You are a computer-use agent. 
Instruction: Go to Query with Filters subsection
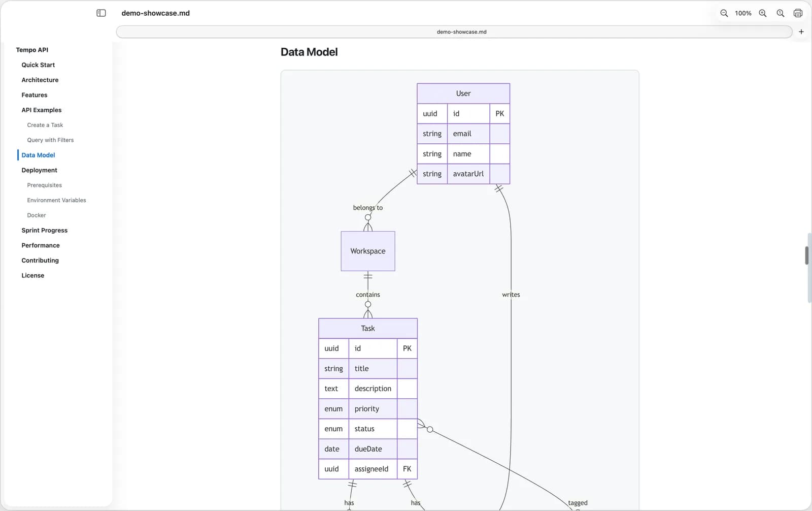tap(50, 140)
